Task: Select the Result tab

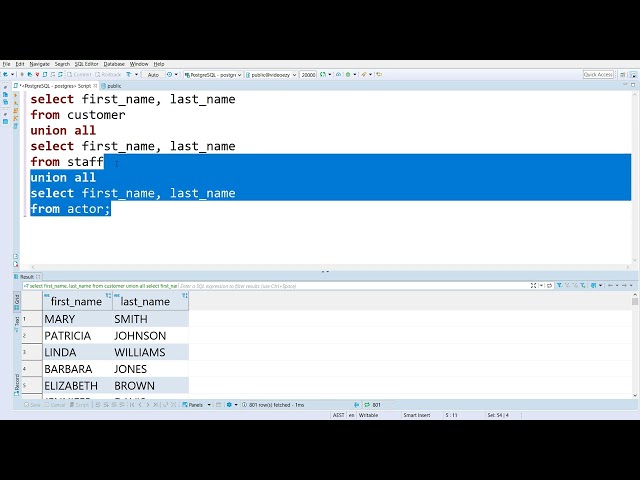Action: (x=27, y=277)
